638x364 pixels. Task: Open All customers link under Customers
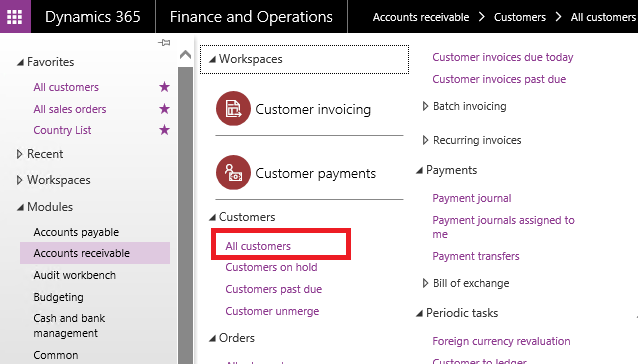click(258, 246)
